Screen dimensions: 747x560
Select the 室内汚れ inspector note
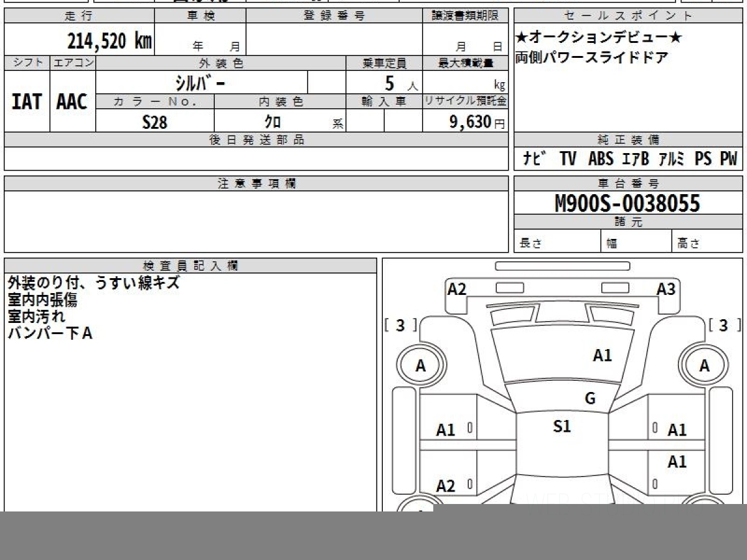tap(36, 317)
